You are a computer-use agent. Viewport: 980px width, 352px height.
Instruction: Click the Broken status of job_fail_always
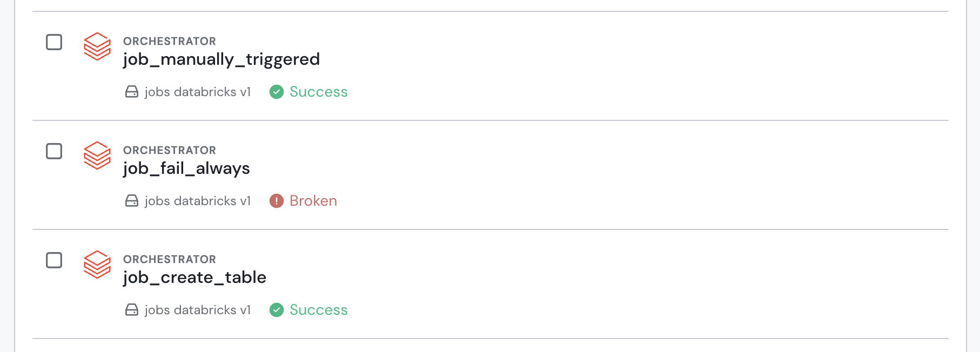pyautogui.click(x=313, y=201)
